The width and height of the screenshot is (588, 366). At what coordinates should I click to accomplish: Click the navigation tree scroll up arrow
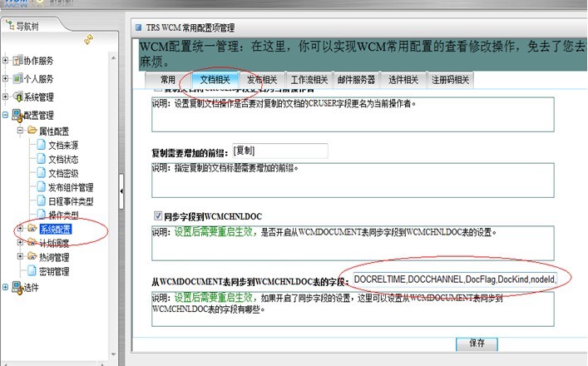click(113, 58)
